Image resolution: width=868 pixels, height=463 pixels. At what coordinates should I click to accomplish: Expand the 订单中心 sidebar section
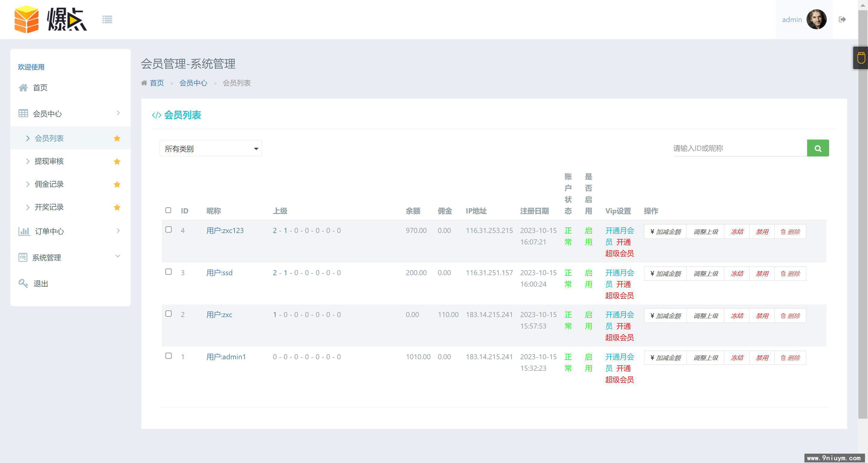70,231
